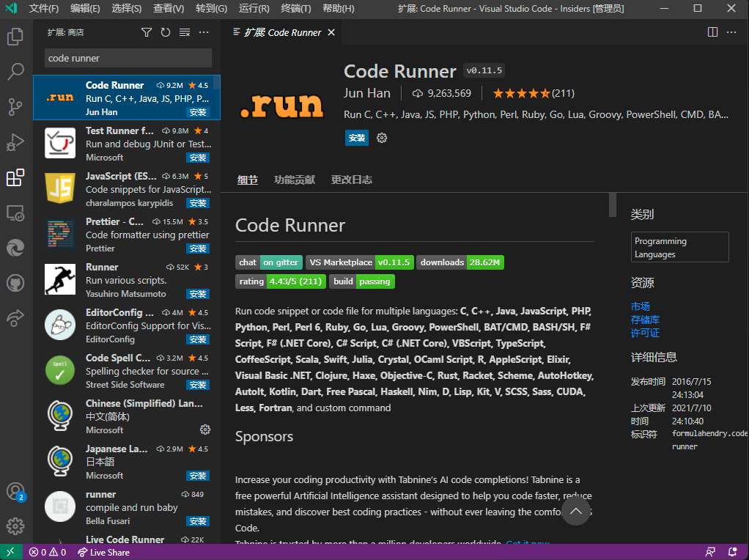Screen dimensions: 749x560
Task: Click the detail page vertical scrollbar
Action: (613, 205)
